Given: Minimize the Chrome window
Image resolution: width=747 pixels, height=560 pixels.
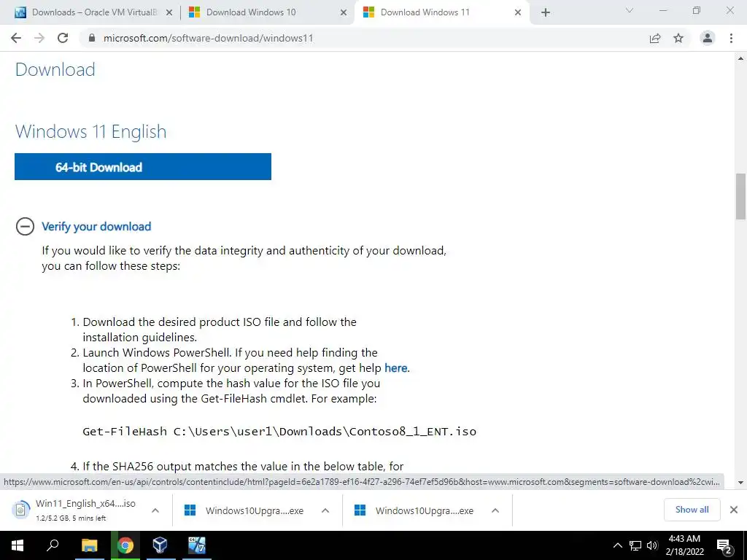Looking at the screenshot, I should (662, 10).
